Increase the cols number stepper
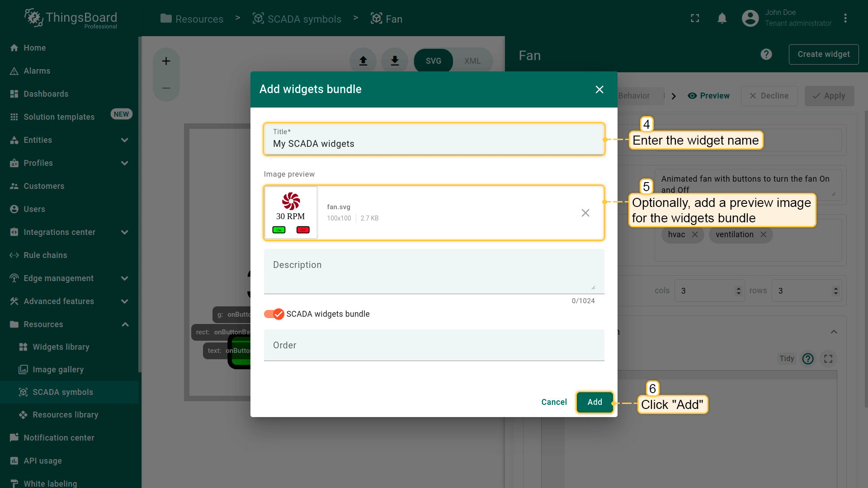Screen dimensions: 868x488 (738, 288)
